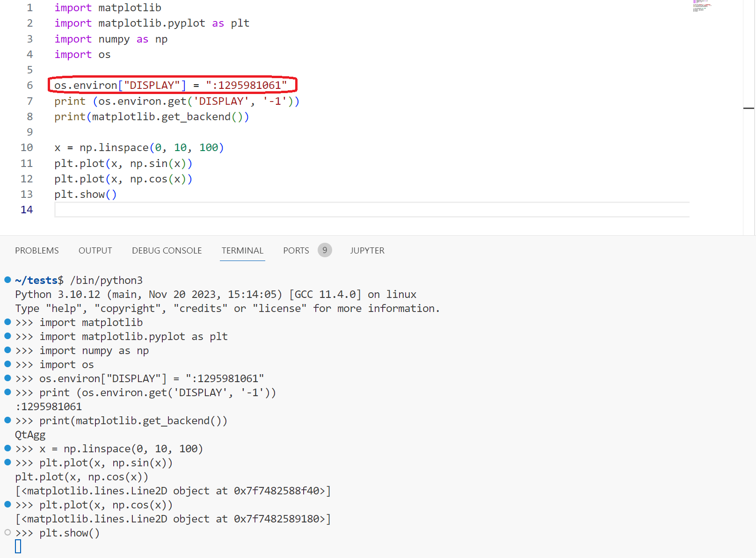
Task: Open the JUPYTER panel tab
Action: tap(367, 251)
